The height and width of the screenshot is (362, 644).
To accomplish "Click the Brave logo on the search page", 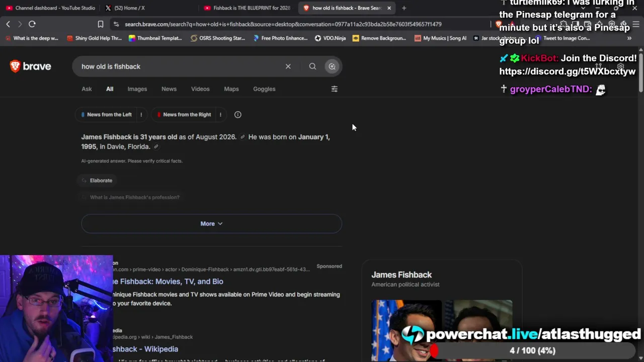I will point(30,66).
